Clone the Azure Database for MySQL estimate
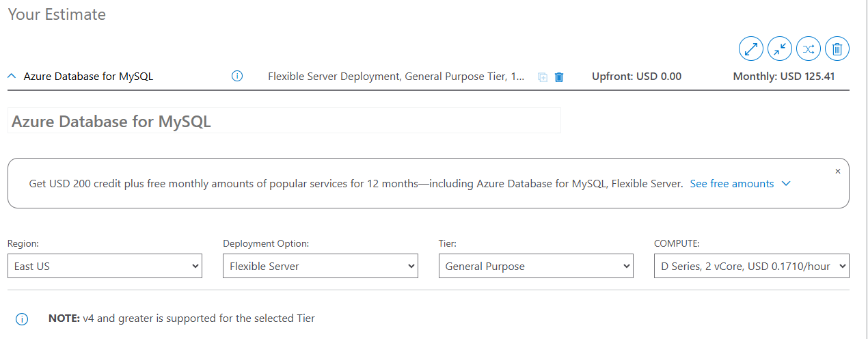 (x=543, y=77)
